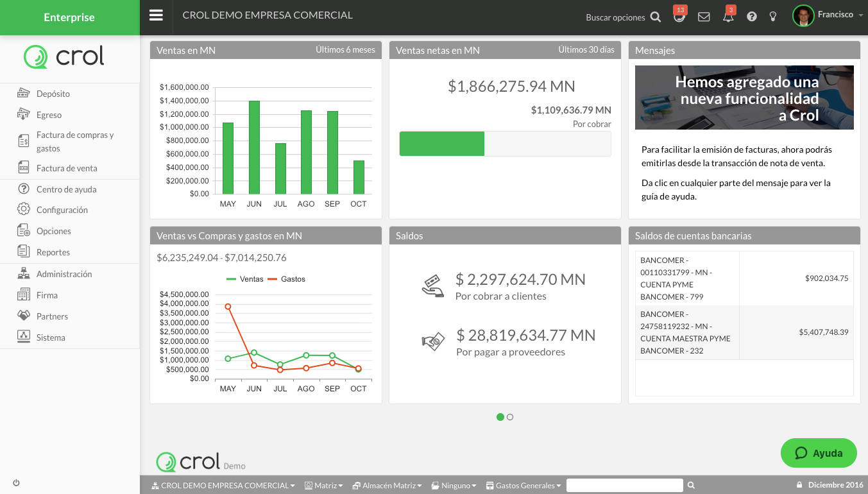The height and width of the screenshot is (494, 868).
Task: Click the $28,819,634.77 MN payable value
Action: (526, 335)
